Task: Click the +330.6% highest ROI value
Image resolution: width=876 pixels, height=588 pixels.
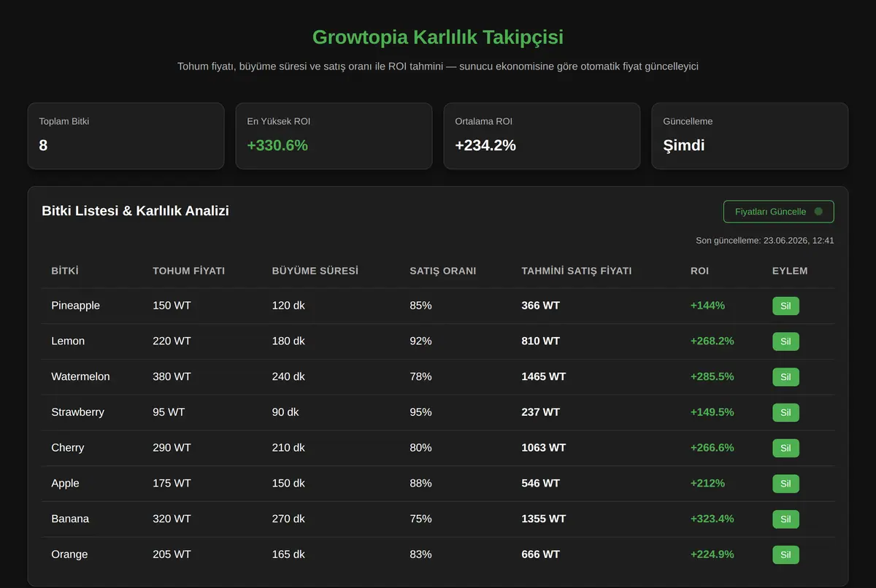Action: coord(277,145)
